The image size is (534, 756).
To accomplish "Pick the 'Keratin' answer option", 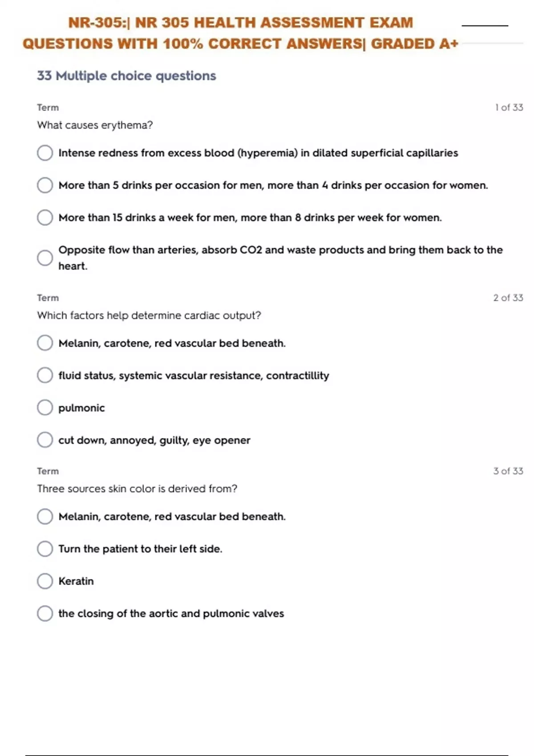I will 45,581.
